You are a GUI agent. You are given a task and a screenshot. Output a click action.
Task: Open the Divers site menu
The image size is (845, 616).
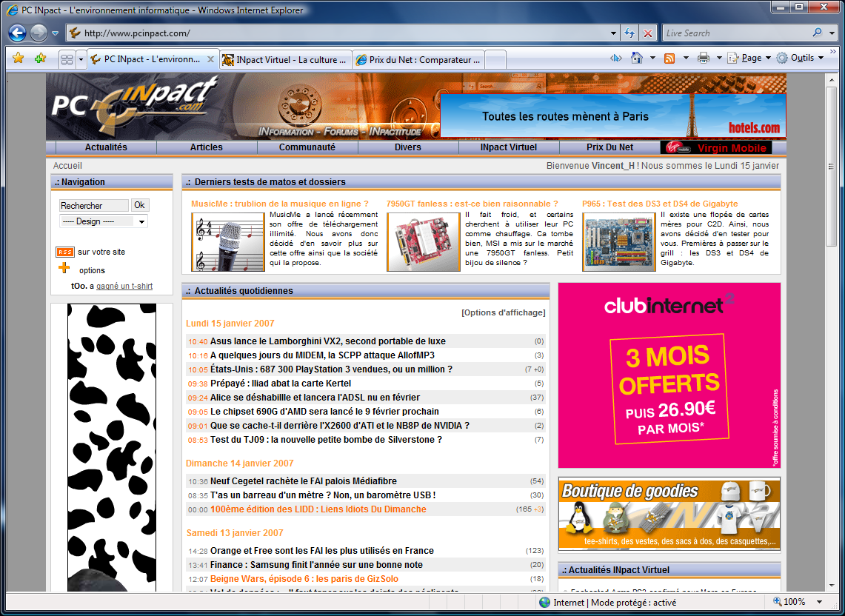pyautogui.click(x=408, y=147)
